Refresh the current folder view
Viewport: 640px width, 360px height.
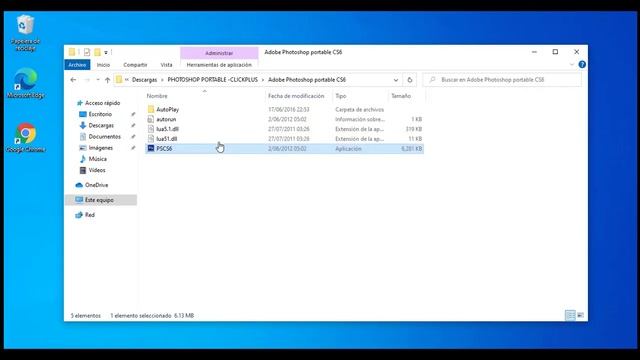point(410,80)
